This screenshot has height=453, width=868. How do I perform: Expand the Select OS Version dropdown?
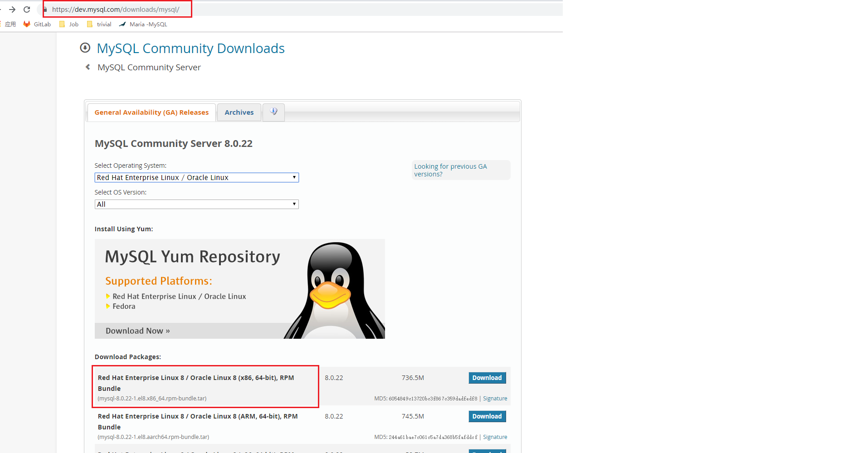tap(196, 204)
